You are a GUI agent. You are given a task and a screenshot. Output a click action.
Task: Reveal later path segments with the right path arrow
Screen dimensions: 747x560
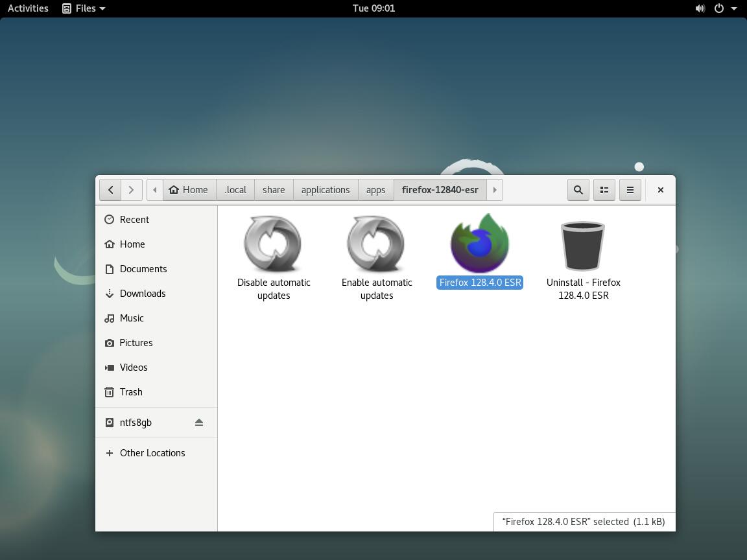click(x=495, y=190)
